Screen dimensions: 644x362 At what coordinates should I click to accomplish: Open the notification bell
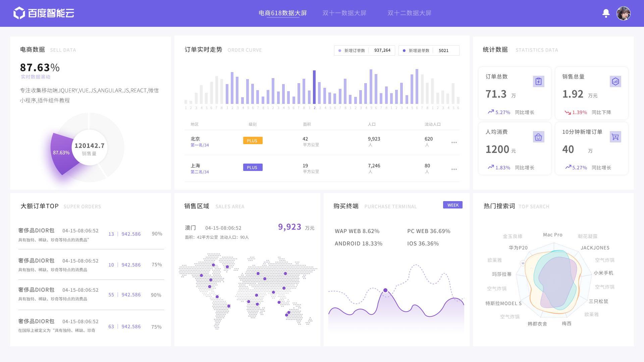click(606, 13)
